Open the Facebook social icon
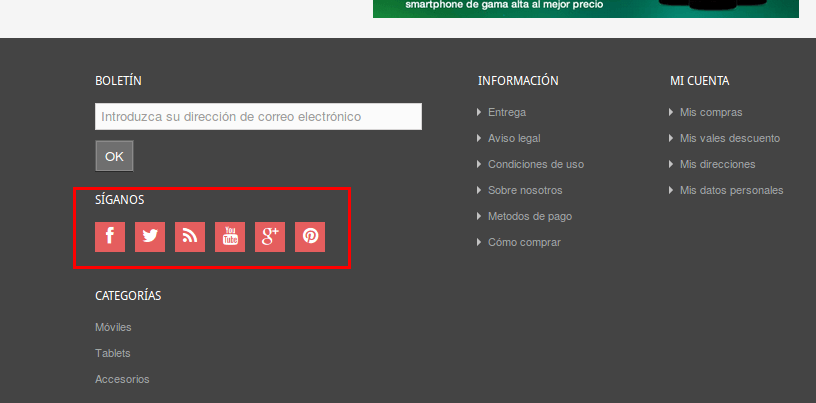The width and height of the screenshot is (816, 403). [110, 237]
